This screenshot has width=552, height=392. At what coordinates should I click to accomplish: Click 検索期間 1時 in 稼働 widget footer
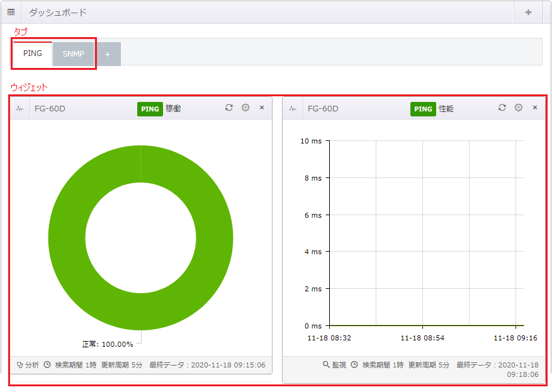76,365
